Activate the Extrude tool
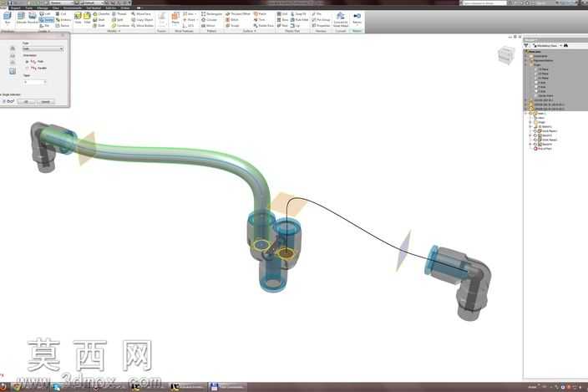 click(x=21, y=18)
